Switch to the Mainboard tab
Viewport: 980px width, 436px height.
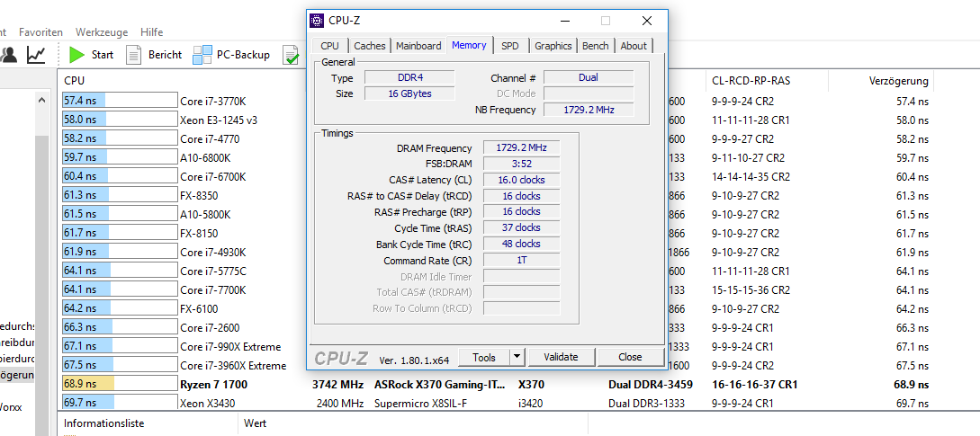418,46
